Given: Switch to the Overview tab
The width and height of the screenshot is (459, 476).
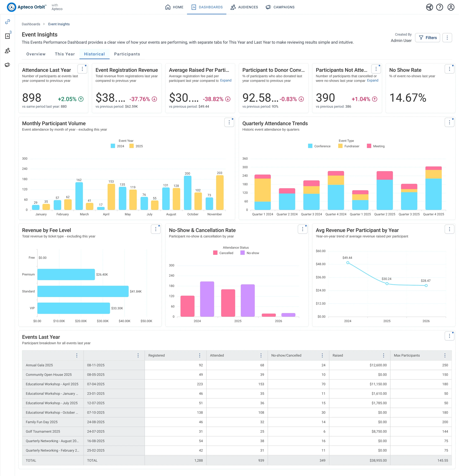Looking at the screenshot, I should tap(36, 54).
